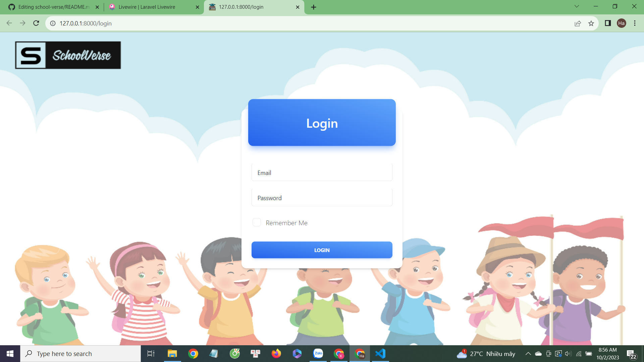Open Visual Studio Code from taskbar
The image size is (644, 362).
380,354
